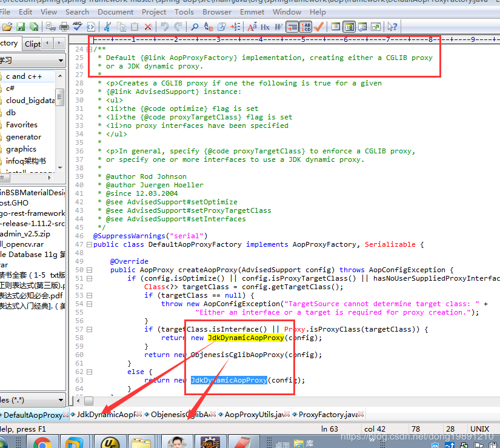Screen dimensions: 500x448
Task: Click the Save icon in toolbar
Action: tap(21, 27)
